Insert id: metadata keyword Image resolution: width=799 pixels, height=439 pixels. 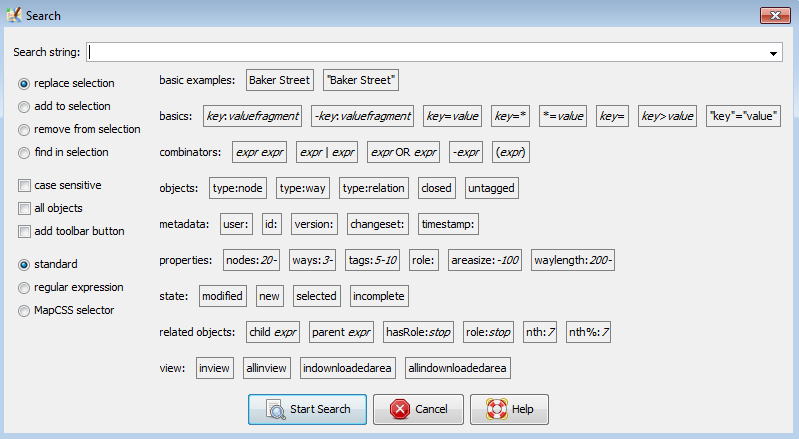(x=272, y=224)
